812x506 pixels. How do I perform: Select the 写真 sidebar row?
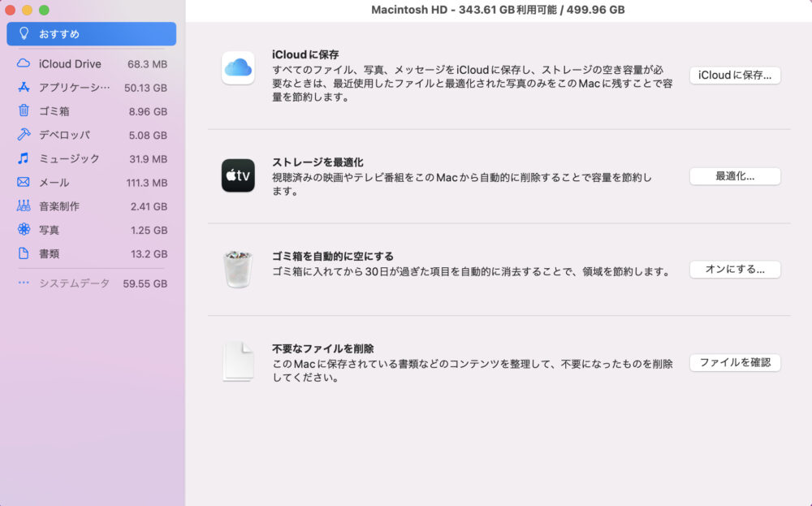pyautogui.click(x=91, y=231)
